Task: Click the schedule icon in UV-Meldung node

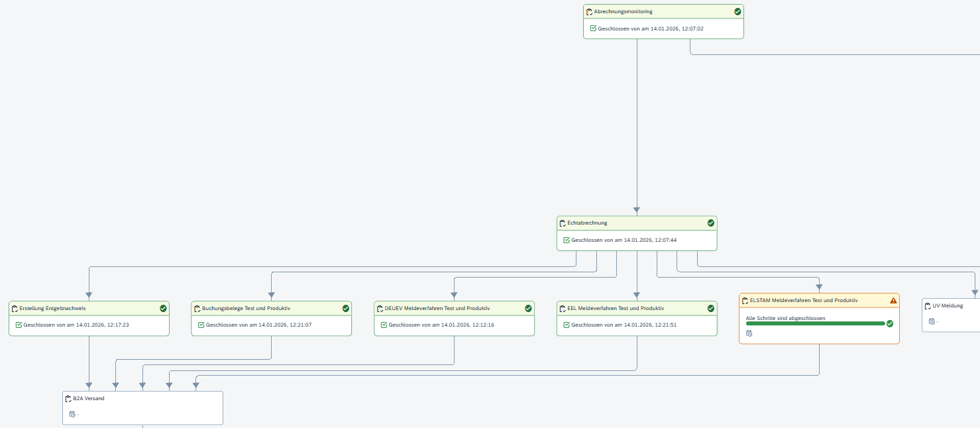Action: [x=932, y=321]
